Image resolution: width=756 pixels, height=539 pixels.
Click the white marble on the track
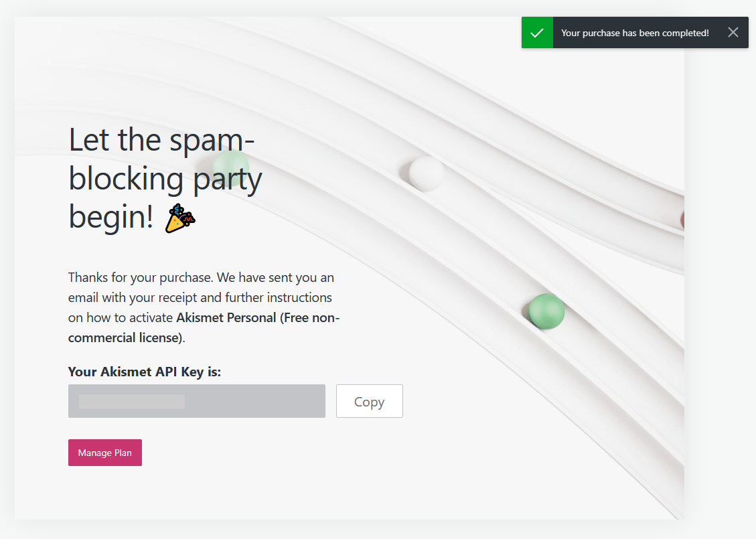click(427, 173)
